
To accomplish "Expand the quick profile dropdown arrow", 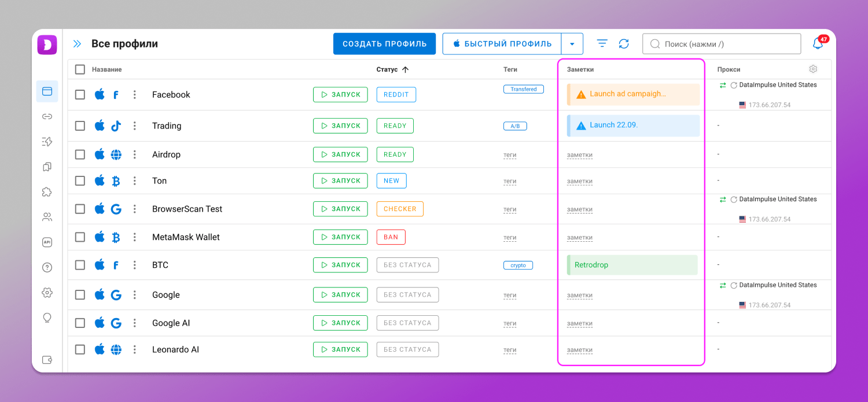I will (x=572, y=44).
